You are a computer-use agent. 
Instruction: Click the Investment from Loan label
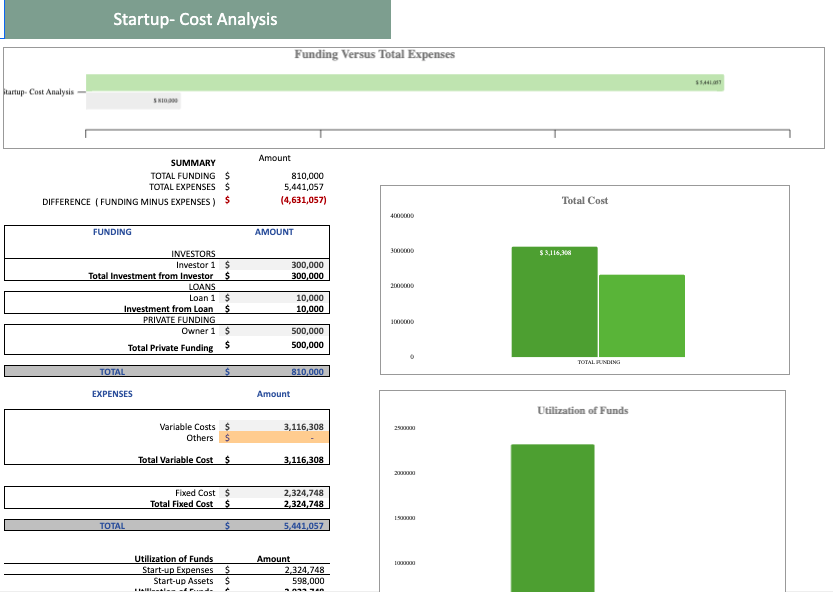coord(168,309)
